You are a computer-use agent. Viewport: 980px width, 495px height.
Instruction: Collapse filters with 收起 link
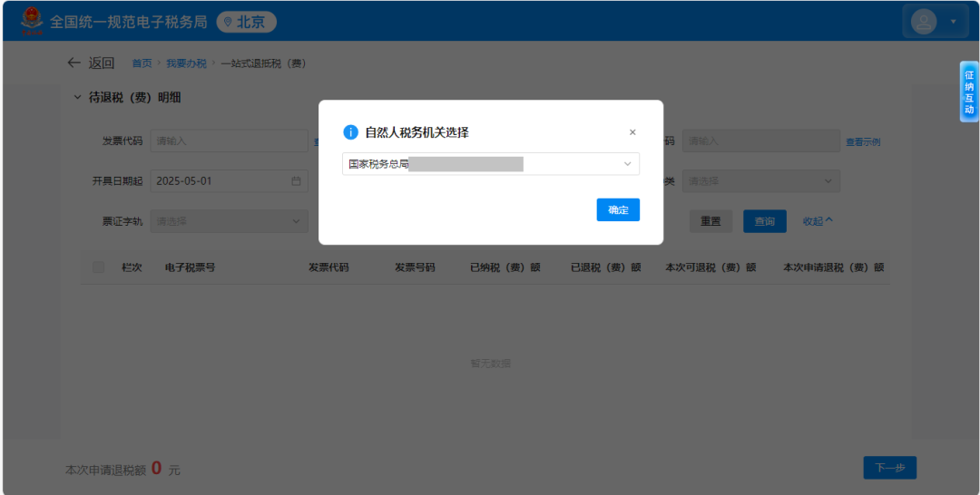point(818,221)
